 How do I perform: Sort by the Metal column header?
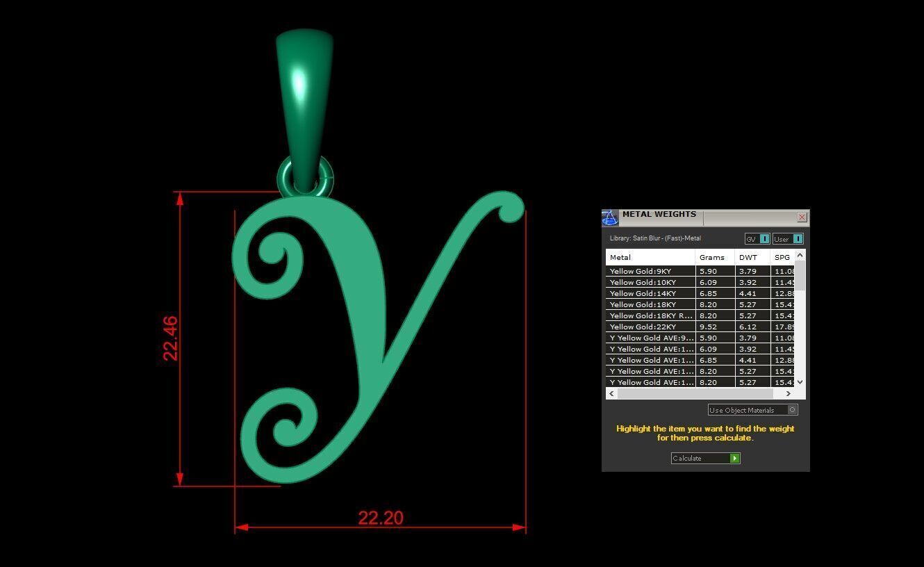point(650,257)
